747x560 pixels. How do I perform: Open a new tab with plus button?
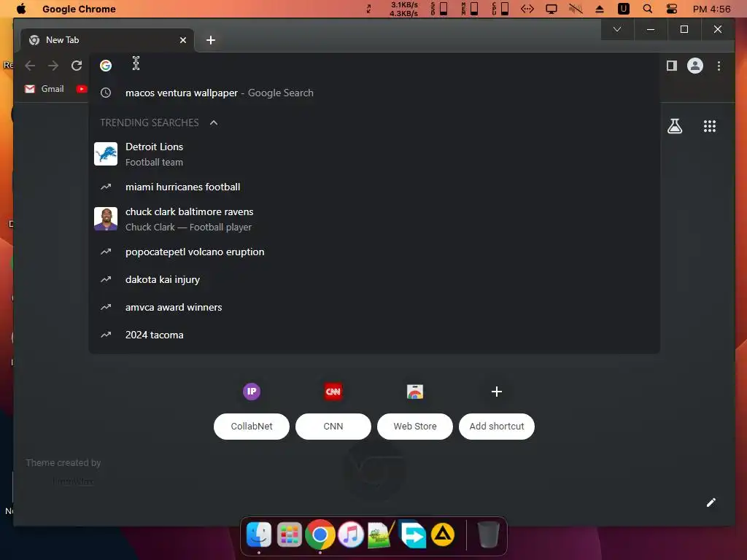(211, 40)
